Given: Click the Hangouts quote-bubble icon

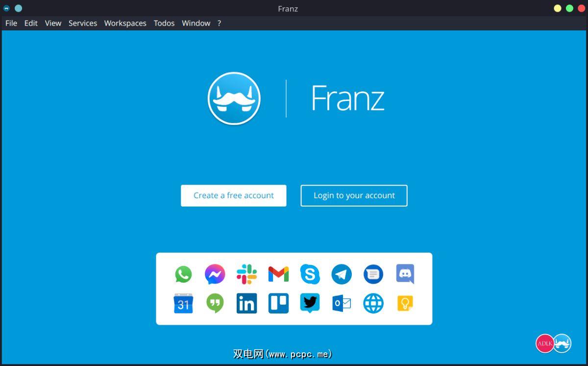Looking at the screenshot, I should (215, 304).
